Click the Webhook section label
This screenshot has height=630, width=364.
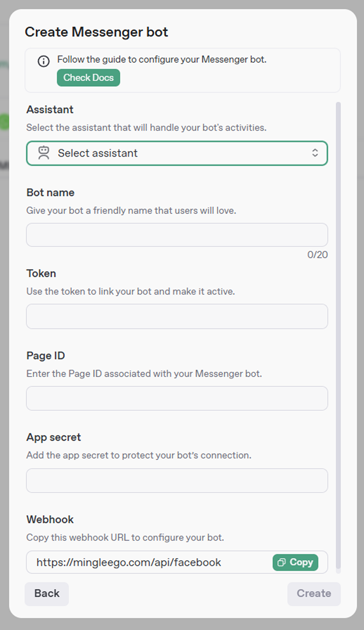[x=50, y=520]
